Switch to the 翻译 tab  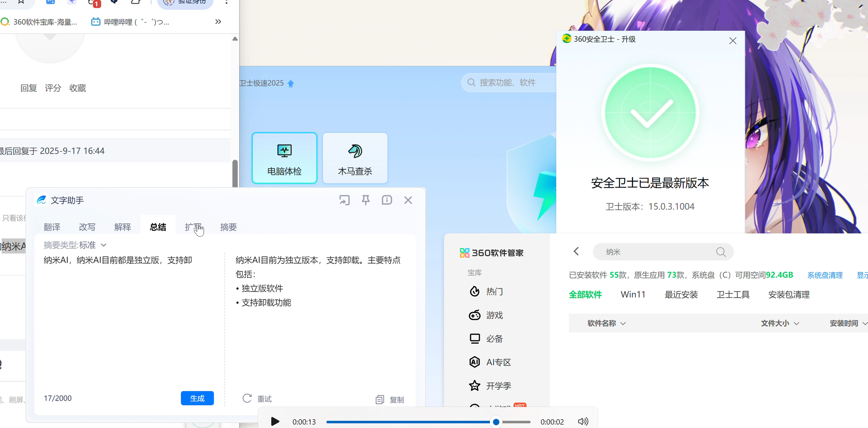[52, 227]
